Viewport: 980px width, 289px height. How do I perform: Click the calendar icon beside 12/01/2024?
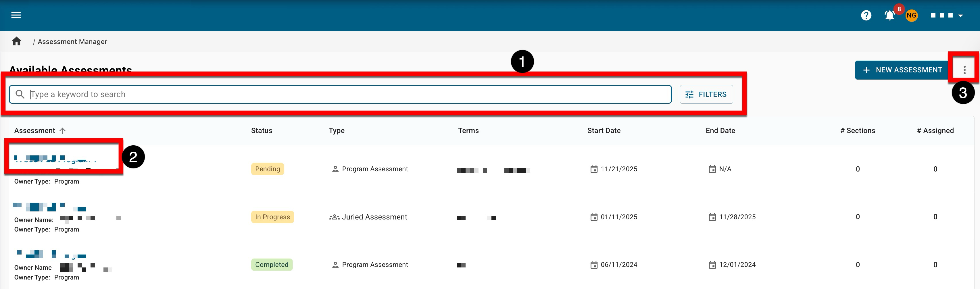tap(712, 265)
